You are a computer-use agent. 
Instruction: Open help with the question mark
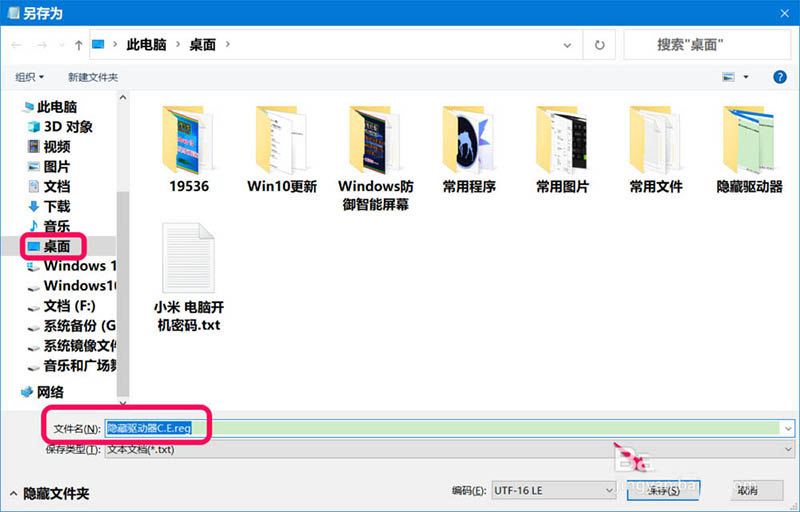point(780,77)
